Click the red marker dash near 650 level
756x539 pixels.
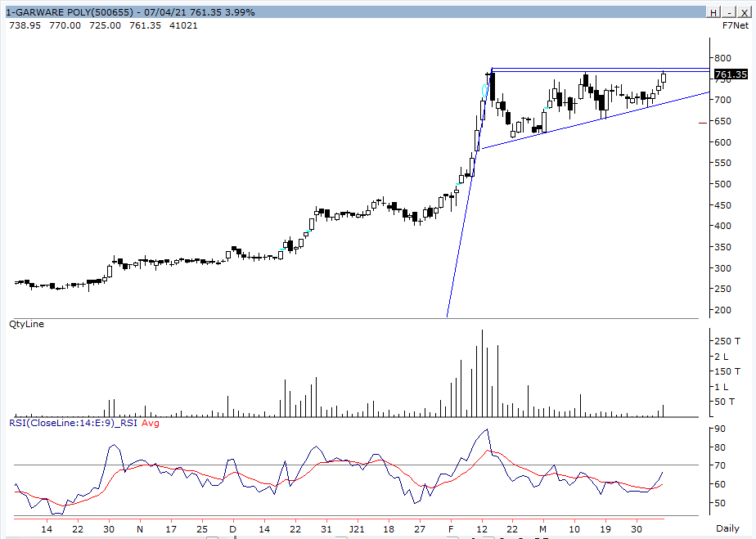pos(703,123)
